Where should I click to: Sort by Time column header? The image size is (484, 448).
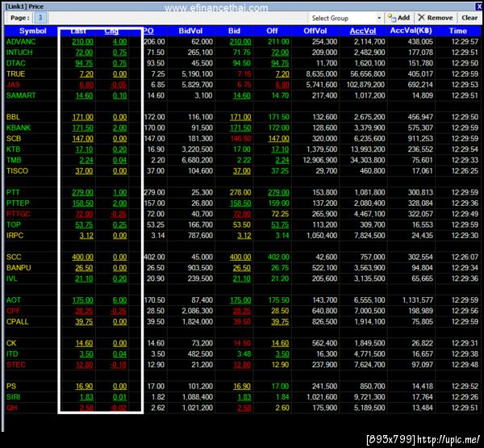458,31
